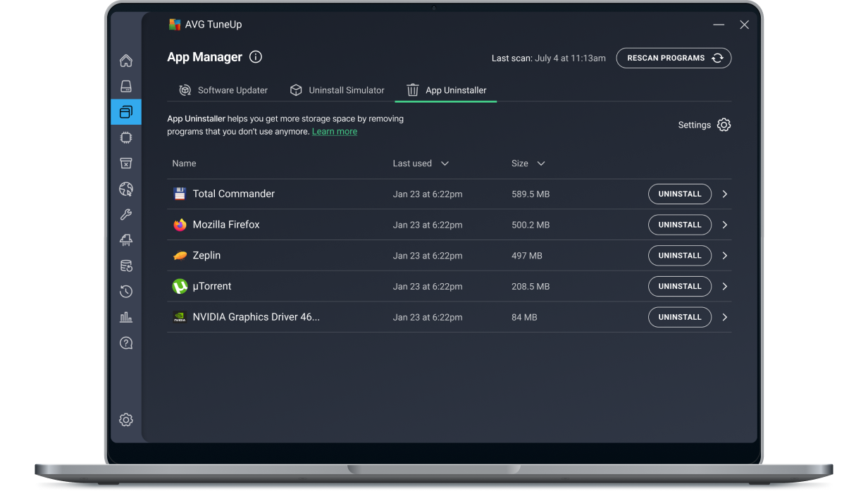The width and height of the screenshot is (868, 491).
Task: Open the history clock icon in the sidebar
Action: point(126,291)
